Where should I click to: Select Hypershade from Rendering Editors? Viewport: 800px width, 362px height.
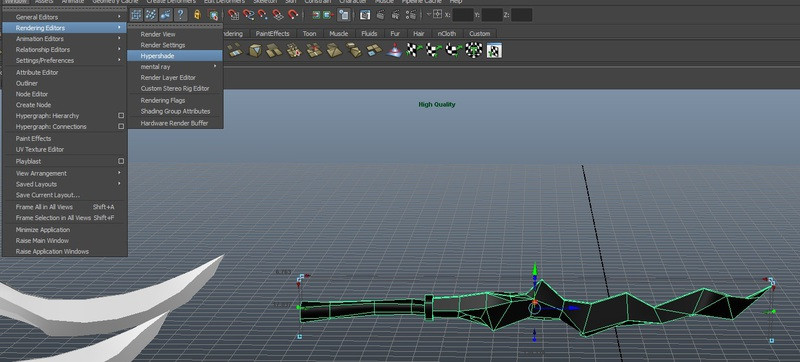(x=175, y=56)
